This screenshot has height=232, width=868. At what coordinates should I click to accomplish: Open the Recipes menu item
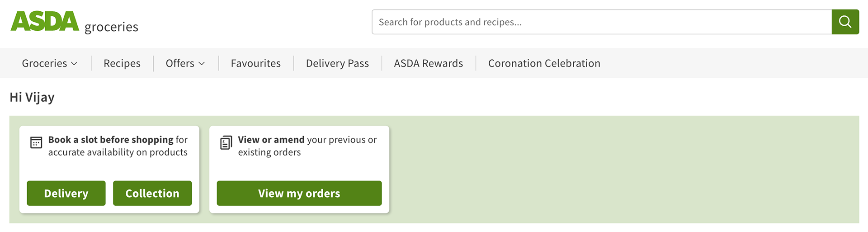(x=122, y=63)
